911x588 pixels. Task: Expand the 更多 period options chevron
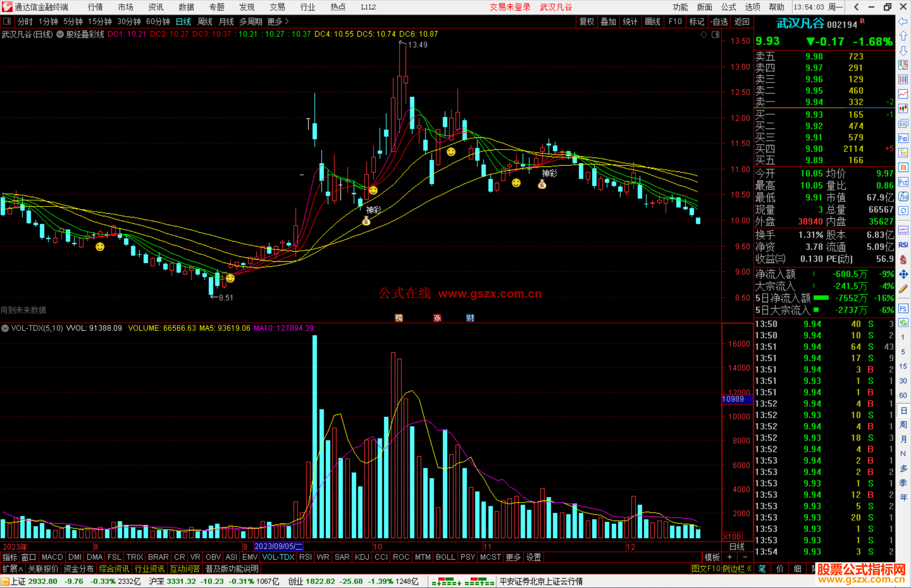(x=287, y=21)
